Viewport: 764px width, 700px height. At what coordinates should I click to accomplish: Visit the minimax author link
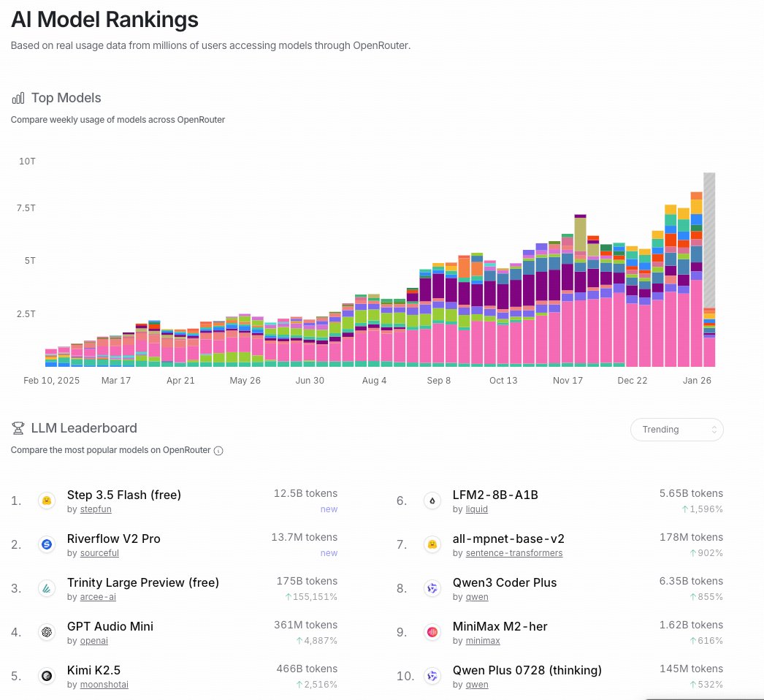pyautogui.click(x=483, y=641)
